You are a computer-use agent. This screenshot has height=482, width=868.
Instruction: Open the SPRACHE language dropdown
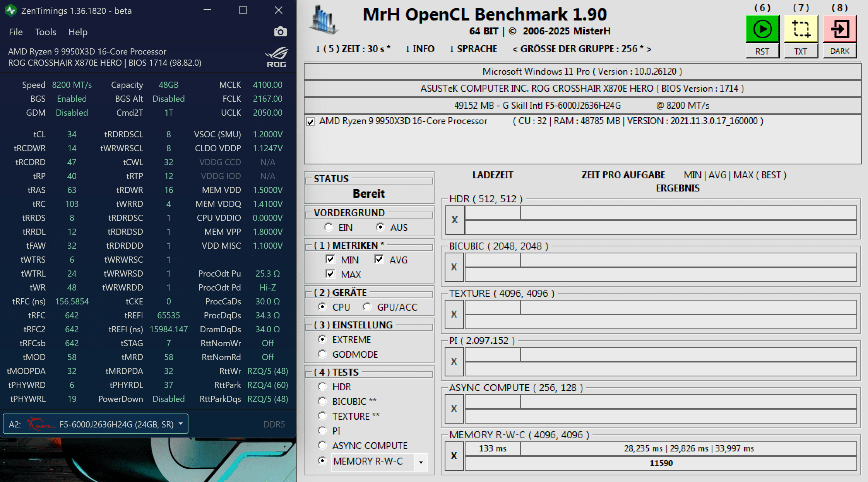(473, 49)
